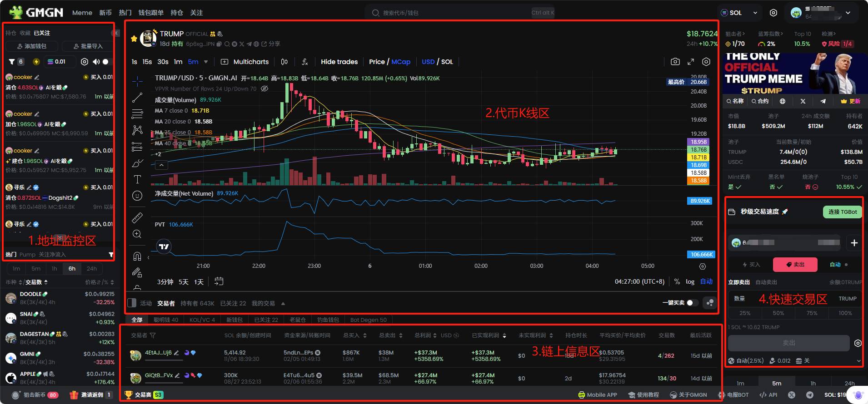Open the chart indicators fx icon
This screenshot has height=404, width=868.
click(x=305, y=62)
